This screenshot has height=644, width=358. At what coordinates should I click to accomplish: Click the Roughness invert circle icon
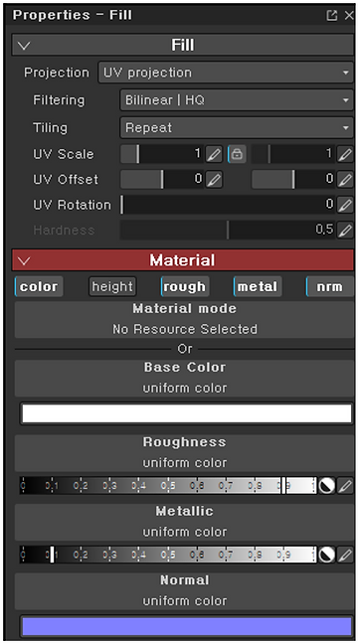click(327, 485)
